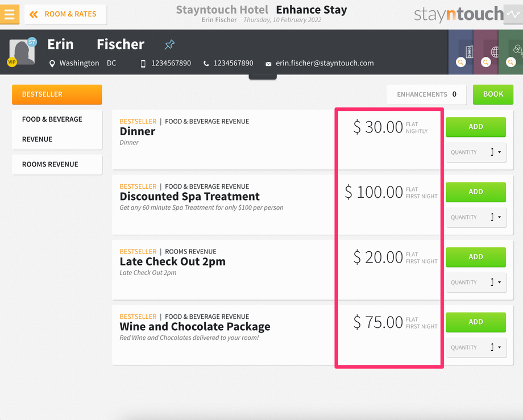Viewport: 523px width, 420px height.
Task: Go back to Room & Rates
Action: tap(66, 14)
